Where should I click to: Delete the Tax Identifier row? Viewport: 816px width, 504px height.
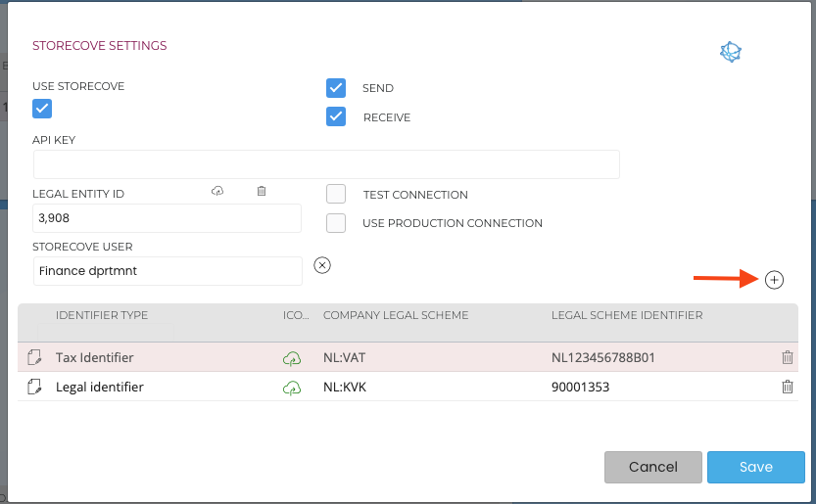coord(787,358)
